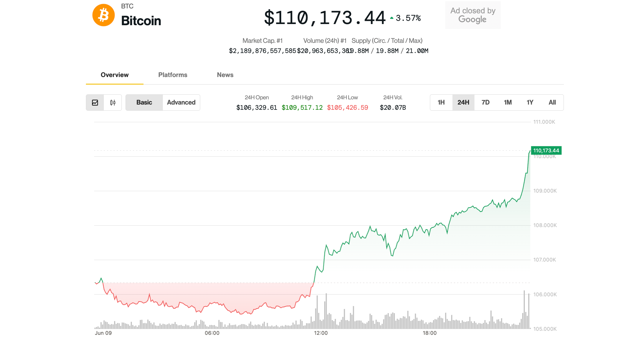The width and height of the screenshot is (644, 340).
Task: Click the Ad closed by Google notice
Action: (472, 15)
